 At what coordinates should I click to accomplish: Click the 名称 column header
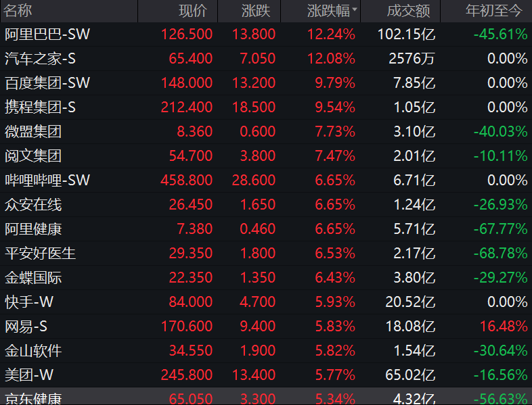(18, 11)
